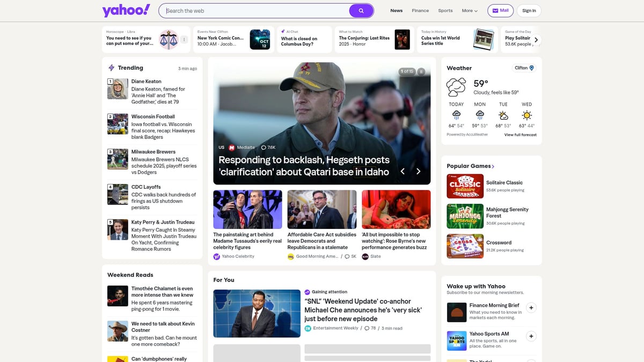Open the Libra horoscope options menu
This screenshot has width=644, height=362.
point(184,40)
